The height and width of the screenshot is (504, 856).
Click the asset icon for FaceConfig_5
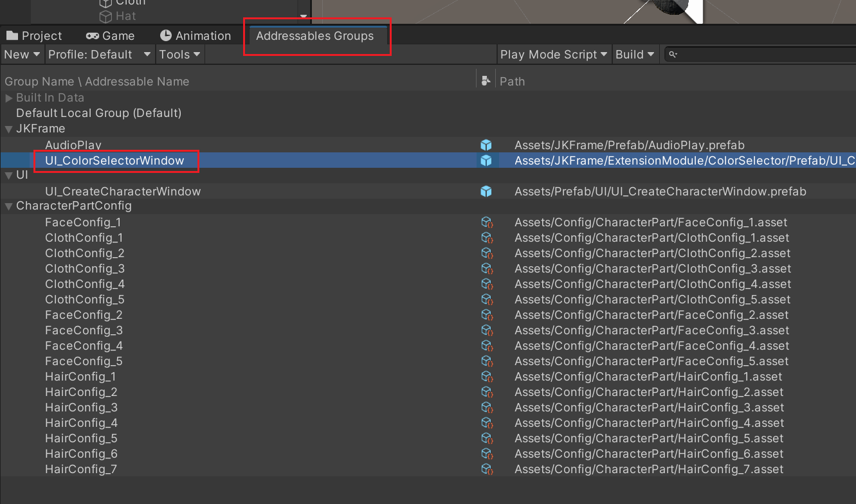tap(486, 361)
